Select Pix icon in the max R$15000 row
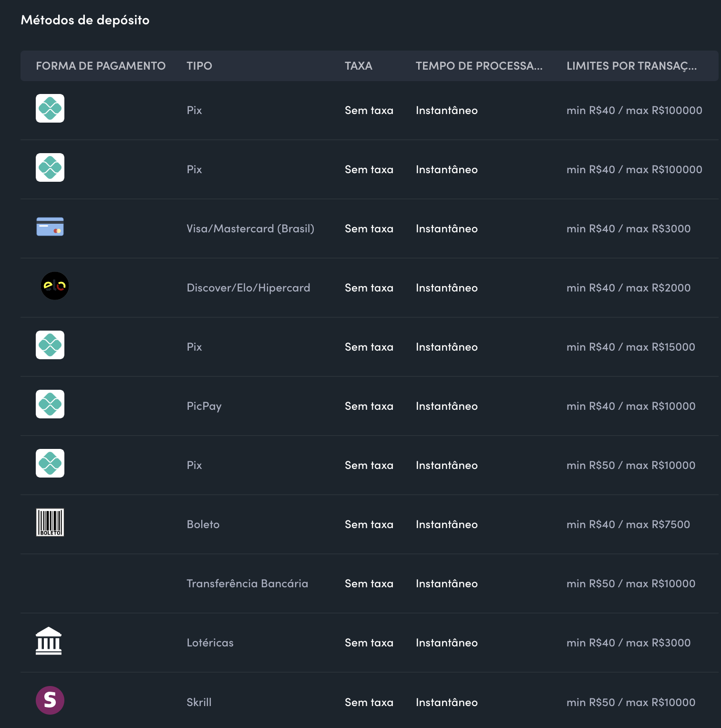Viewport: 721px width, 728px height. click(x=50, y=345)
